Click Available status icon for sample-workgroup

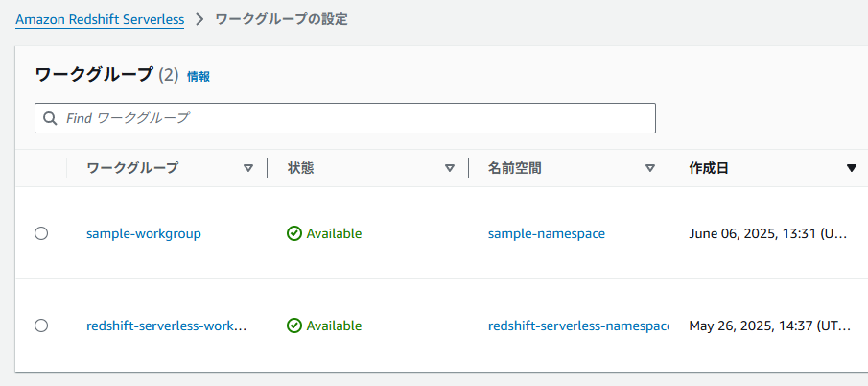293,233
